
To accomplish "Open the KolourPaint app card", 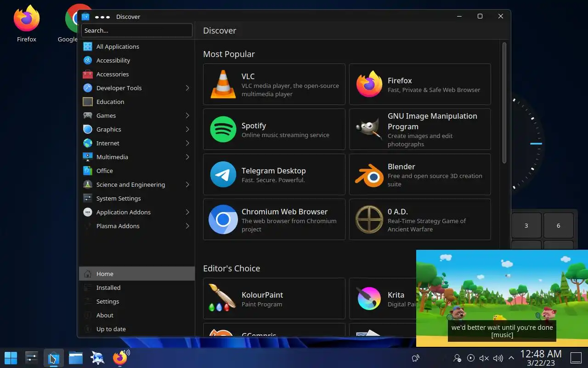I will (274, 299).
